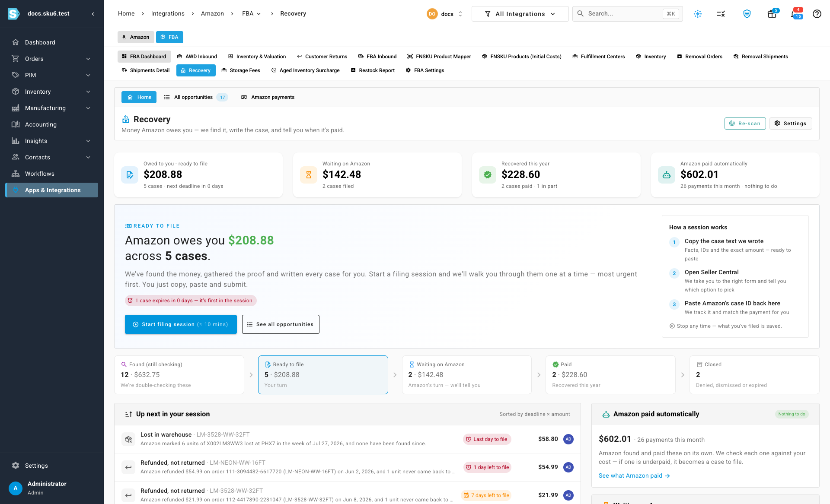Viewport: 830px width, 504px height.
Task: Select the Found (still checking) stage card
Action: point(179,375)
